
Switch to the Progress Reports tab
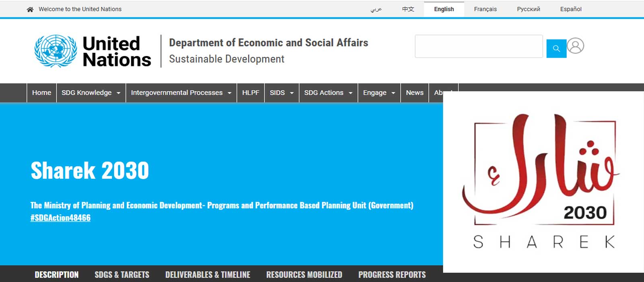click(392, 275)
